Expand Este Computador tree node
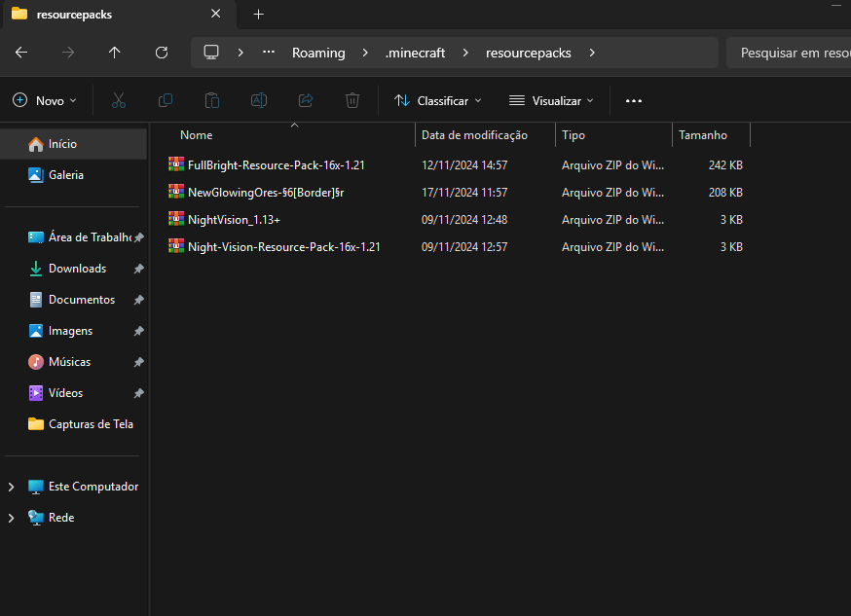The image size is (851, 616). pyautogui.click(x=11, y=487)
